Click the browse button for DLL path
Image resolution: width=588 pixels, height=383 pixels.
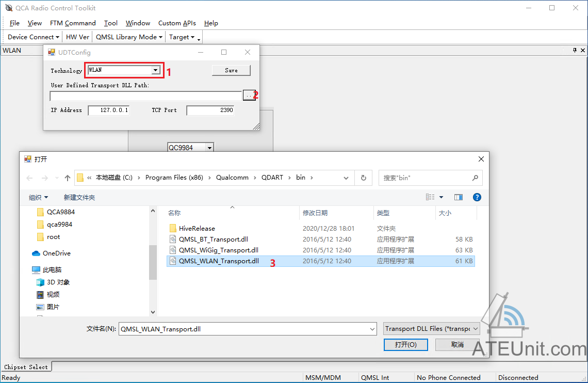(x=249, y=95)
